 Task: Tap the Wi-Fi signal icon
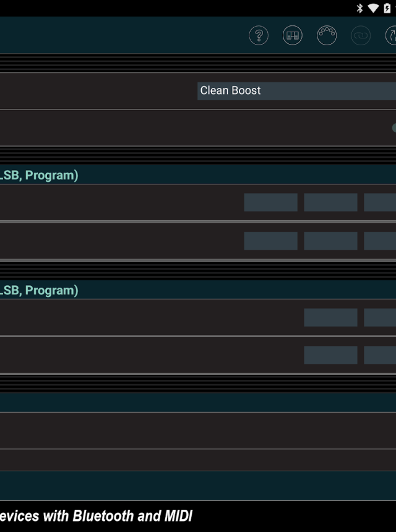(373, 8)
